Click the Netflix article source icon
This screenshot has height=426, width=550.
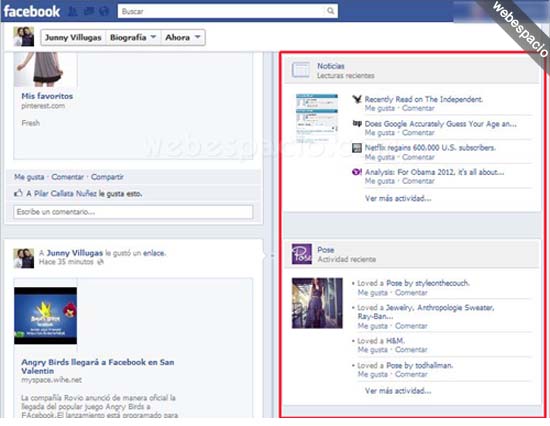point(357,148)
